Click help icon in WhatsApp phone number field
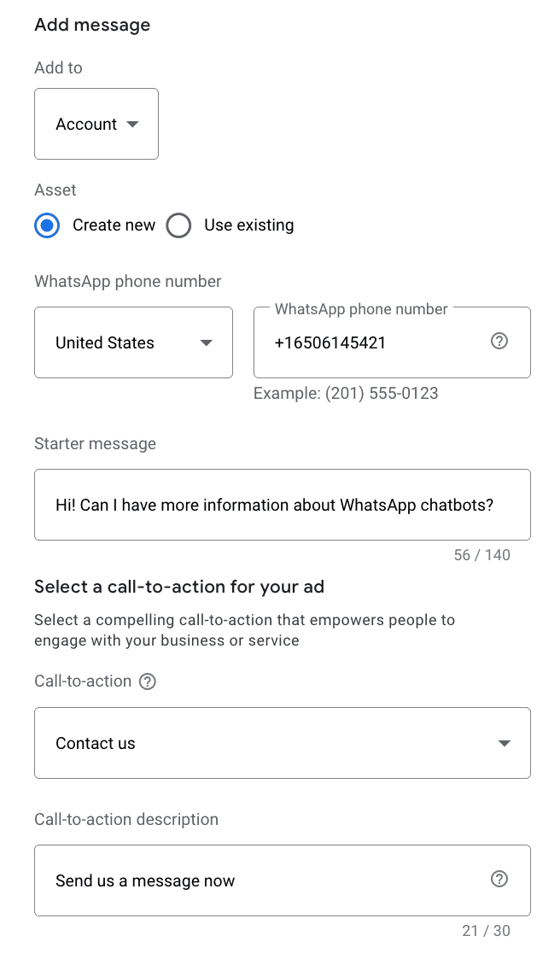This screenshot has height=965, width=560. click(500, 342)
